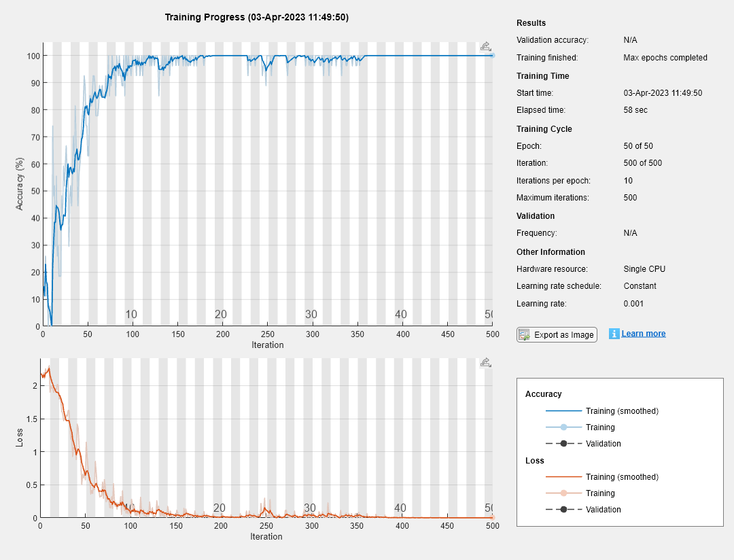The image size is (734, 560).
Task: Click the blue info icon beside Learn more
Action: tap(614, 334)
